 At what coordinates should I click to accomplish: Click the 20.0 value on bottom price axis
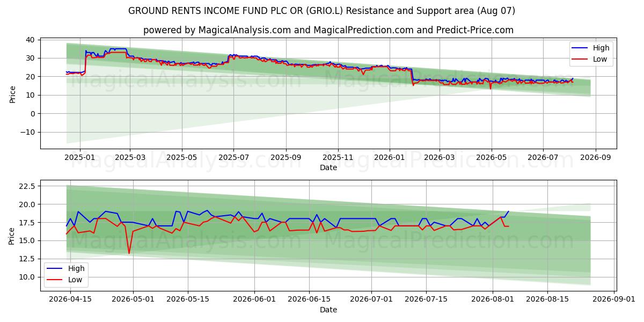[x=27, y=204]
